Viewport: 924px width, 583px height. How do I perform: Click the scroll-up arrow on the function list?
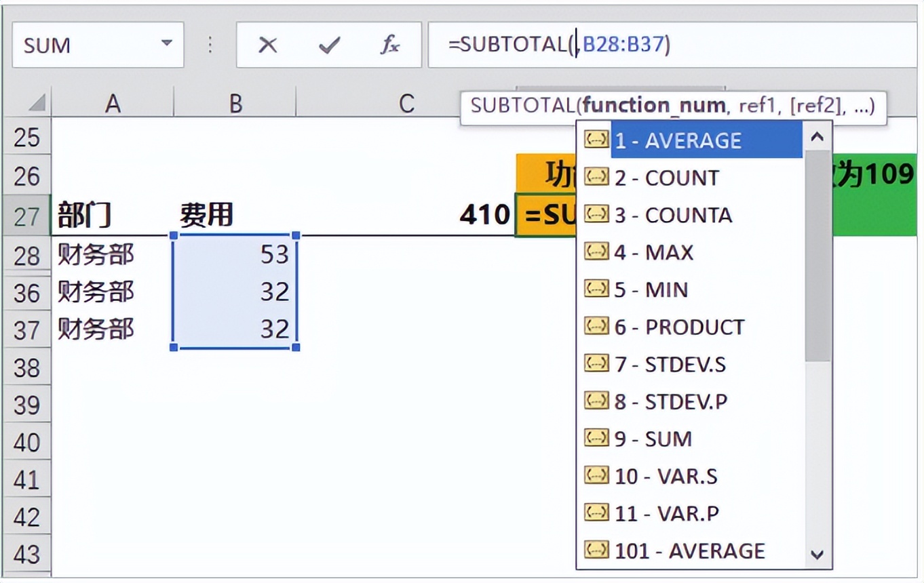(x=817, y=136)
